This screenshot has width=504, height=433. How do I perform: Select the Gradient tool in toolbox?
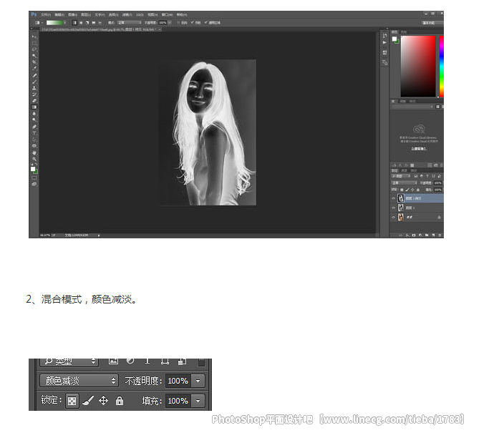point(34,107)
